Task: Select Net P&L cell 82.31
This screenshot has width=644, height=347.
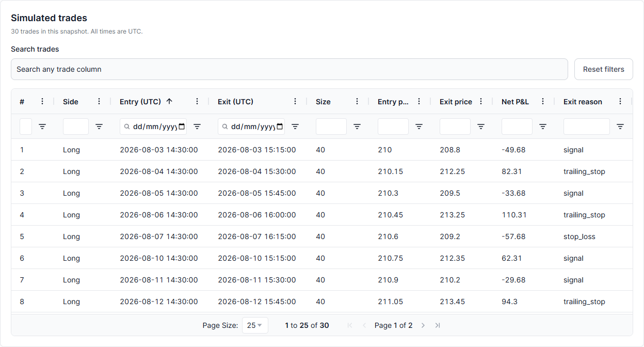Action: click(x=524, y=171)
